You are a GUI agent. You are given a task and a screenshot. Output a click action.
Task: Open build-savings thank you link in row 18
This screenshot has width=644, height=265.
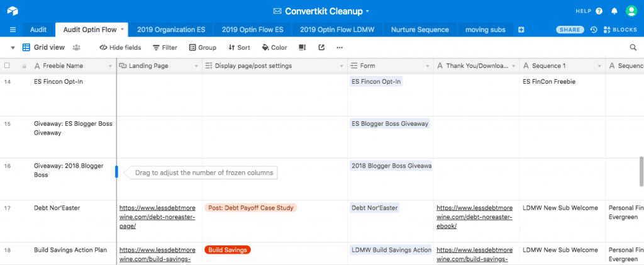coord(474,254)
